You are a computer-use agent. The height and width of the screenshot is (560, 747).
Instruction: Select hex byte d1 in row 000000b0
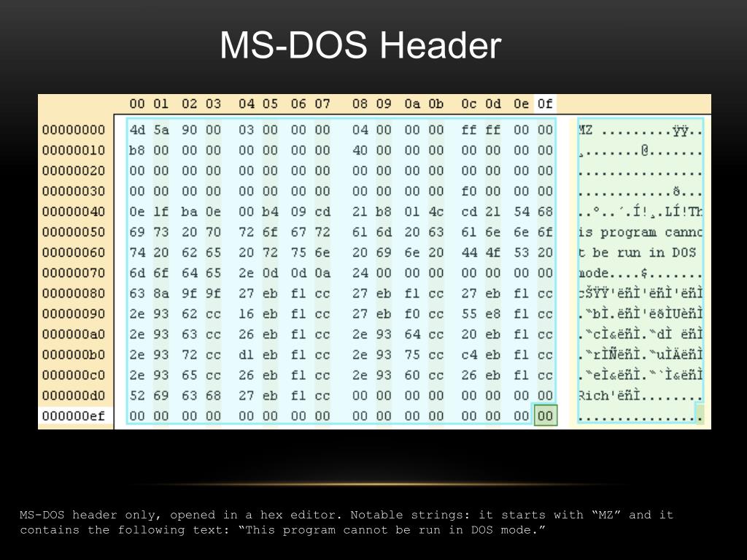pos(247,355)
